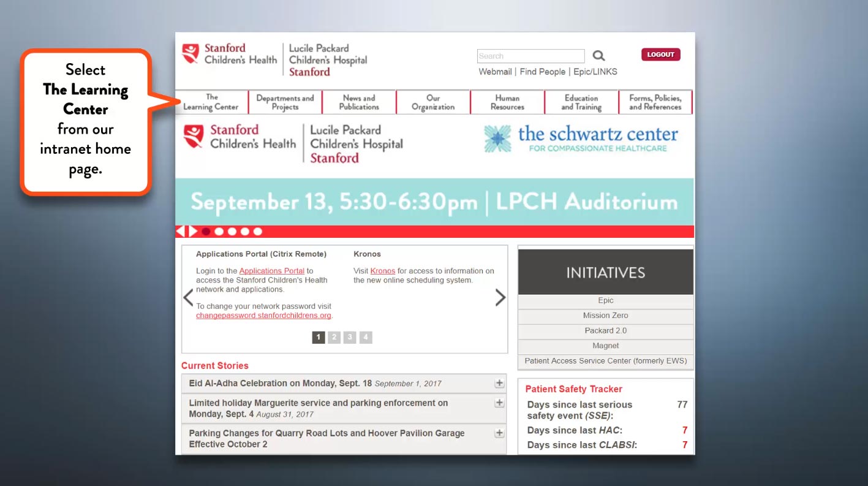Open Departments and Projects menu
This screenshot has width=868, height=486.
(x=285, y=102)
